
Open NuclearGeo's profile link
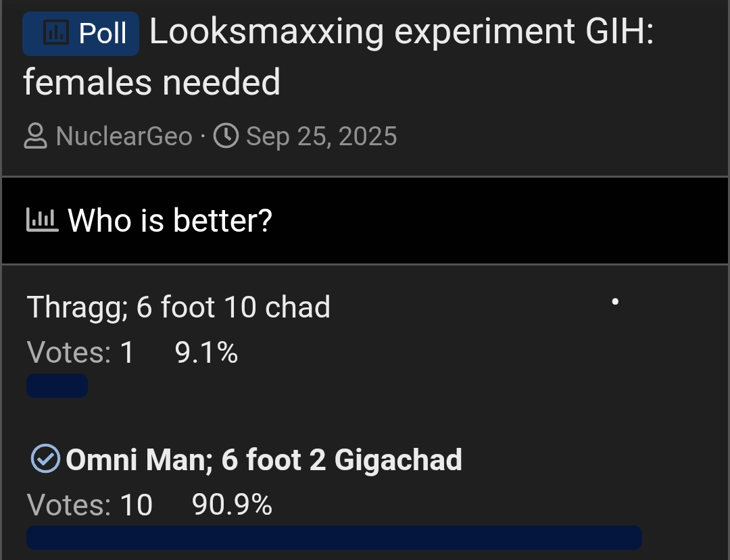[124, 136]
